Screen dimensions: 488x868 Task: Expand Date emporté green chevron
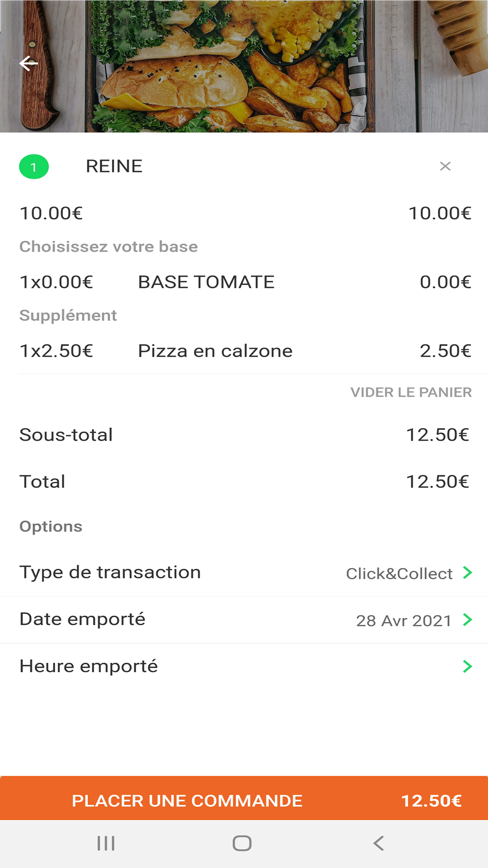click(x=468, y=620)
